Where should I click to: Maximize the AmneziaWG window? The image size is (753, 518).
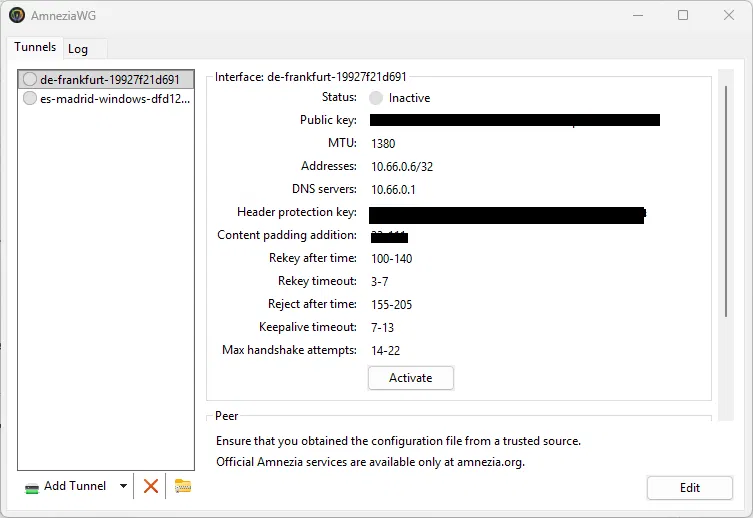click(x=683, y=15)
